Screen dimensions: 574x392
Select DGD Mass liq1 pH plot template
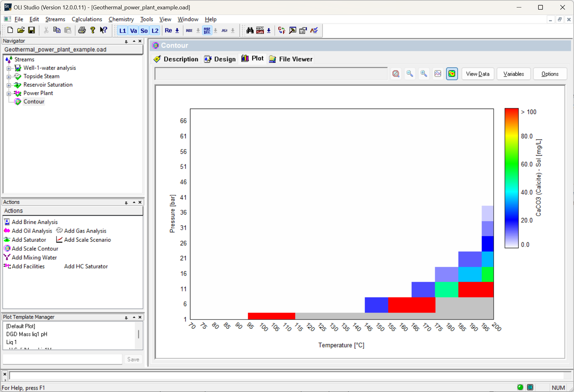coord(27,334)
